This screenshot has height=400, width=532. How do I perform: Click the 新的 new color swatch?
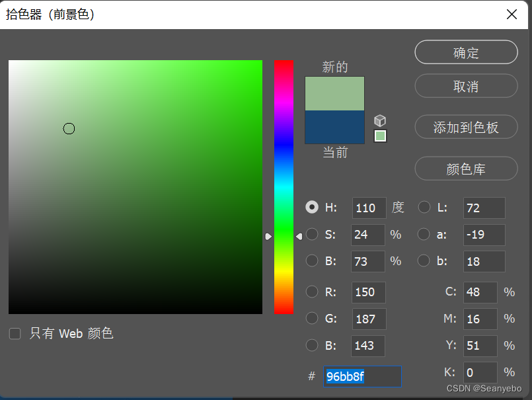[x=334, y=93]
